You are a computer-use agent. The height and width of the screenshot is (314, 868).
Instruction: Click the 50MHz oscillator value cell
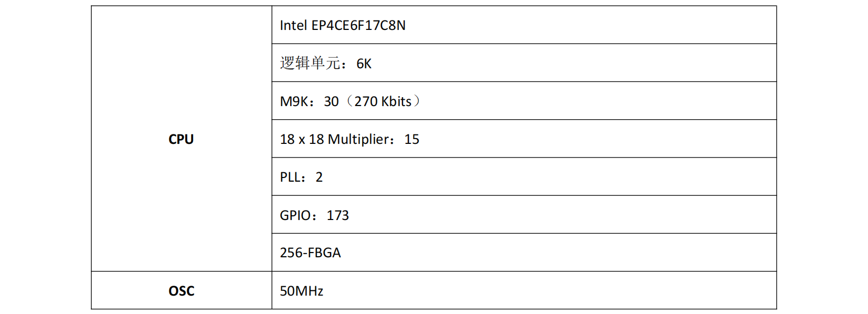(x=524, y=290)
